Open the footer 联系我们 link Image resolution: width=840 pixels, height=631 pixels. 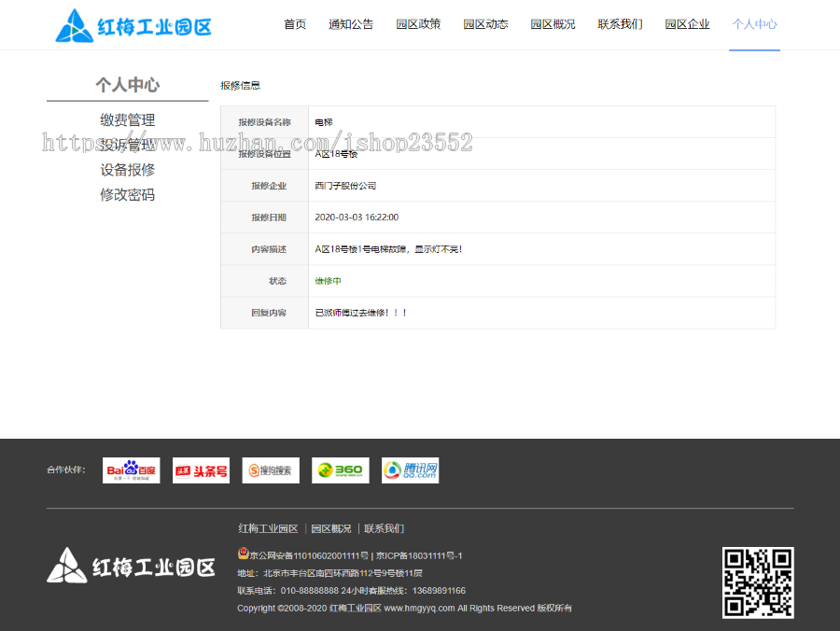pos(384,528)
